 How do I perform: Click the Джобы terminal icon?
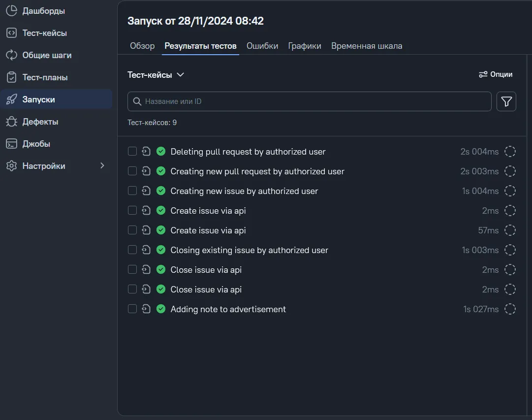(11, 144)
